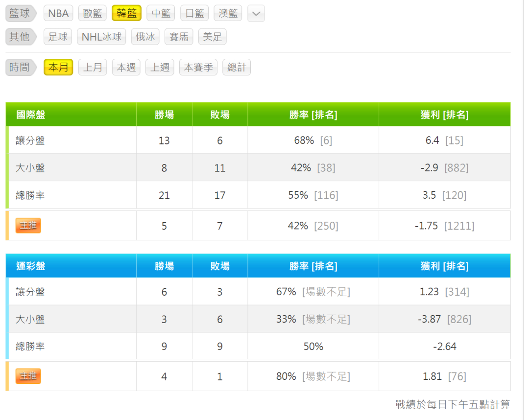
Task: Select the 日籃 league filter
Action: pyautogui.click(x=194, y=14)
